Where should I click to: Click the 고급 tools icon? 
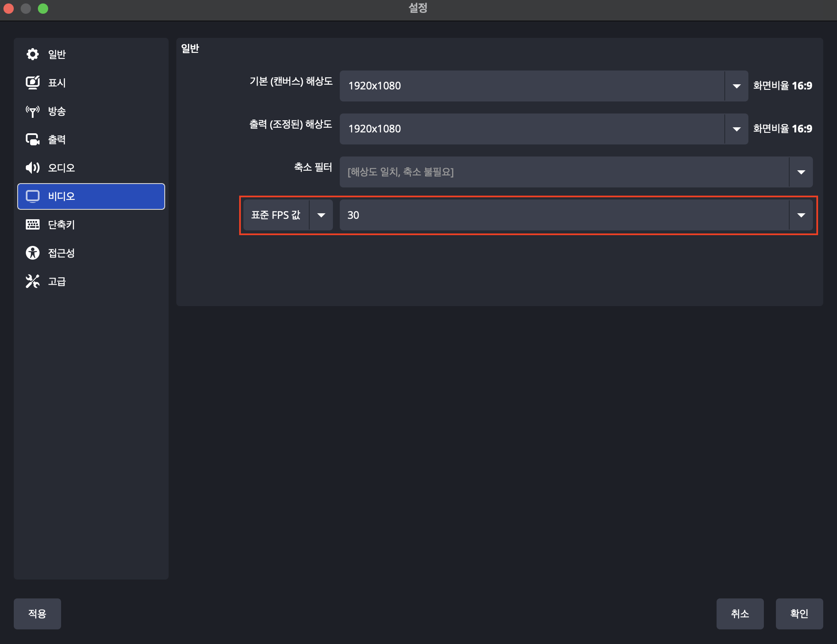[33, 281]
